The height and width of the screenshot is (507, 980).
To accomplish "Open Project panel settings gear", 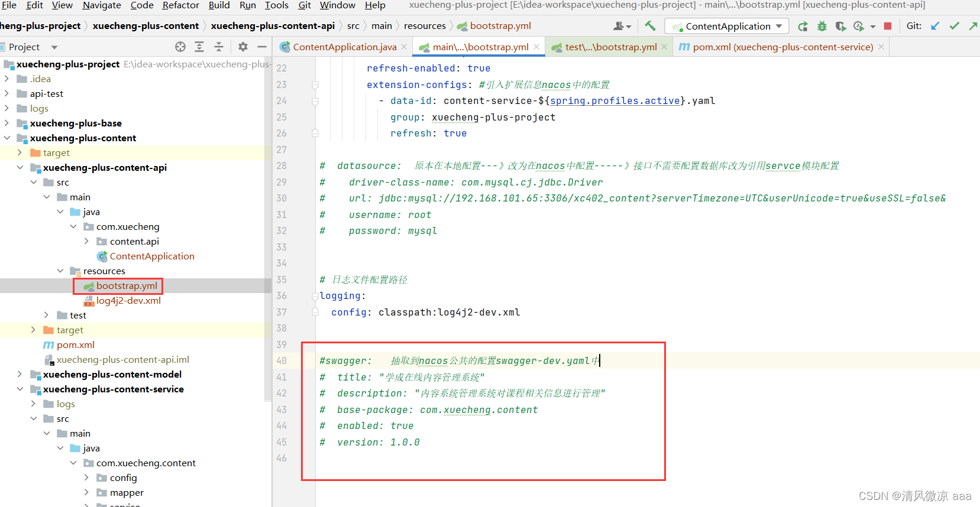I will 243,47.
